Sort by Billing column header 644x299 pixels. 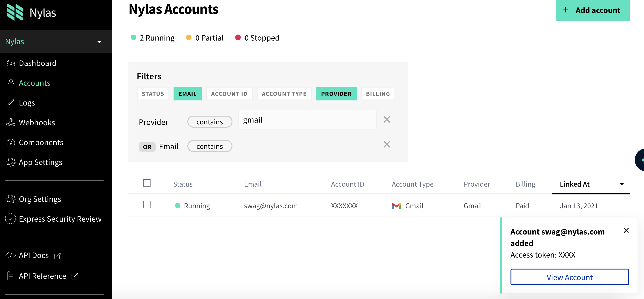click(525, 185)
